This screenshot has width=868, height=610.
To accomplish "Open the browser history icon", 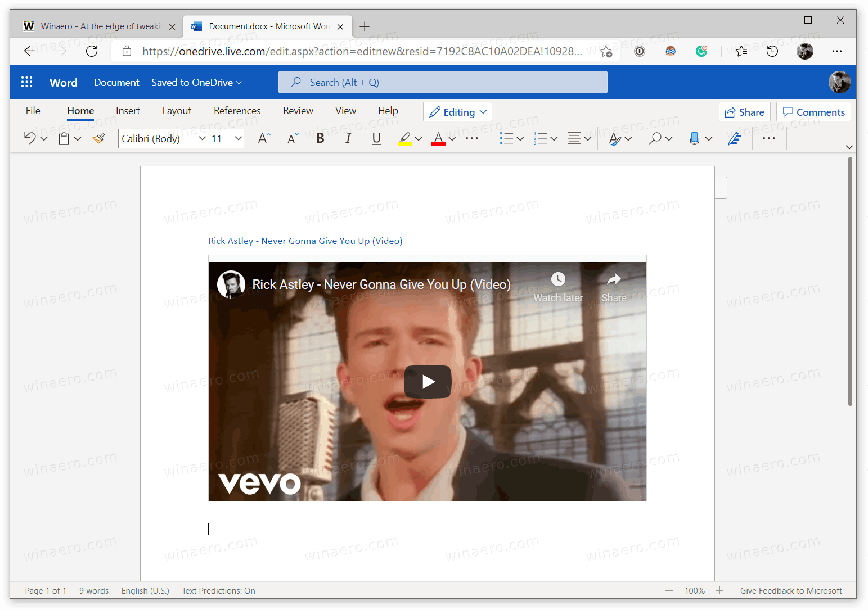I will click(x=772, y=51).
